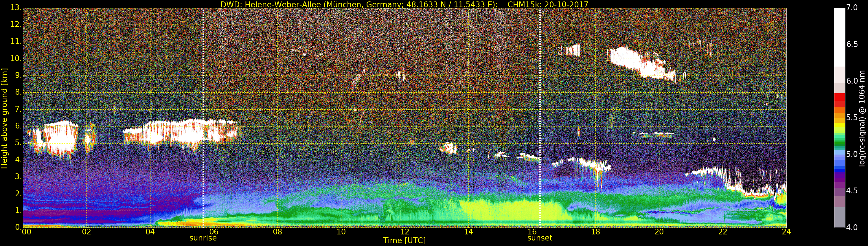The image size is (868, 246).
Task: Click colorbar label '5.5'
Action: [852, 118]
